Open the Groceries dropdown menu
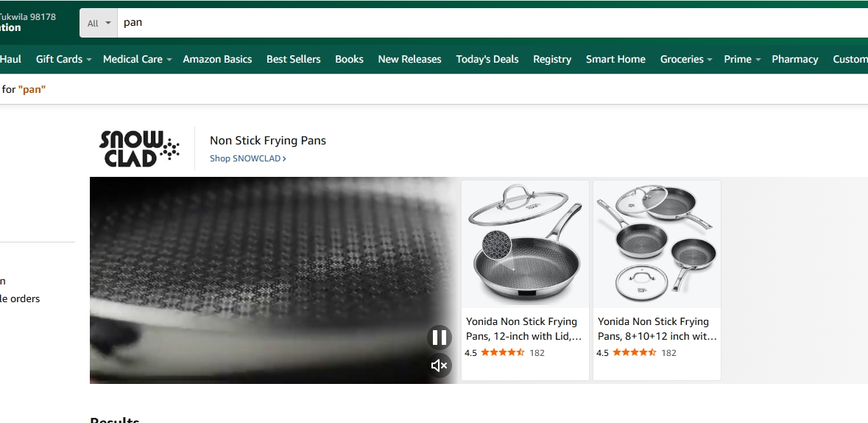 [x=686, y=59]
